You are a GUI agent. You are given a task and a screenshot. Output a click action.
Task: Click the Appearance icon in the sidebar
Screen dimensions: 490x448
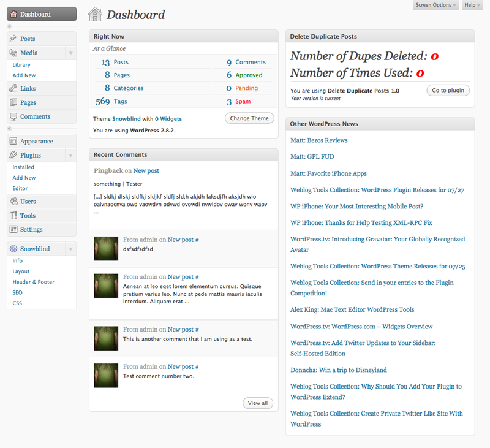pyautogui.click(x=13, y=141)
